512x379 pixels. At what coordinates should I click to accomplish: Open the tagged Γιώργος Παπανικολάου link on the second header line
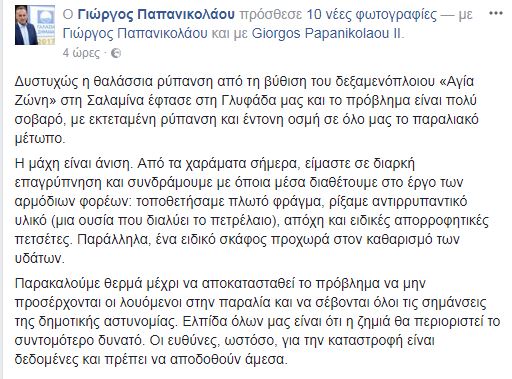pos(135,34)
